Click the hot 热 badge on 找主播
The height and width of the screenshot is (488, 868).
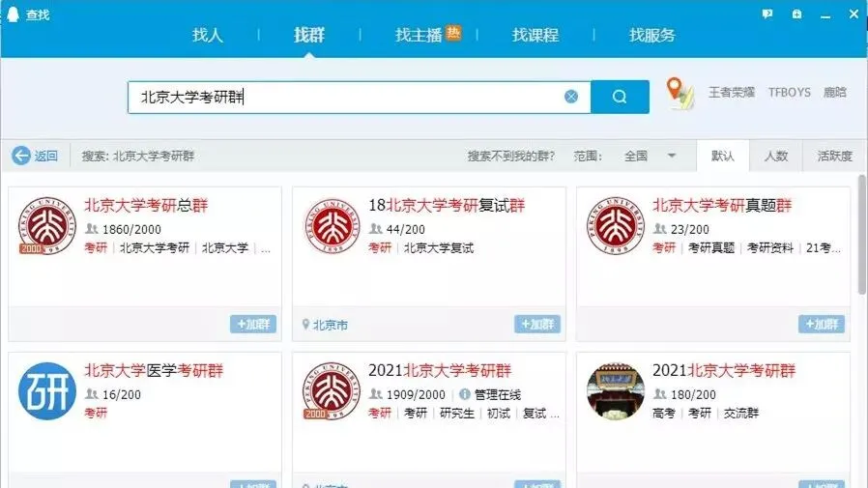tap(453, 33)
